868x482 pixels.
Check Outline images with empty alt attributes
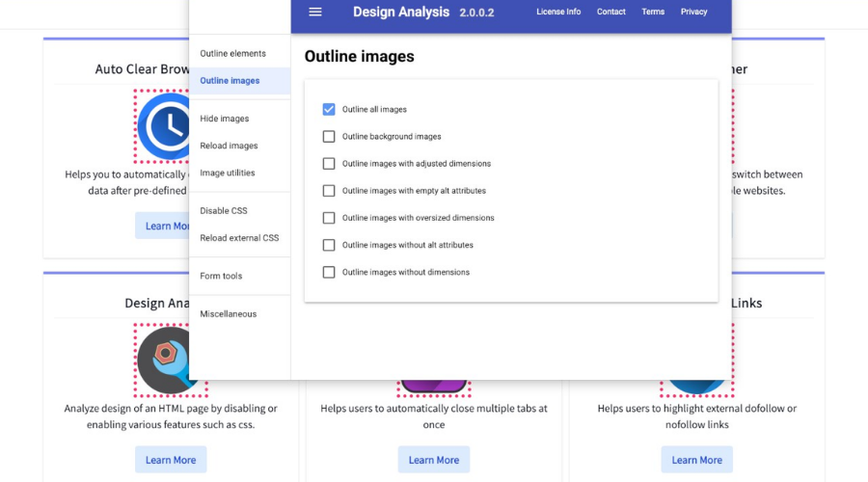tap(329, 190)
